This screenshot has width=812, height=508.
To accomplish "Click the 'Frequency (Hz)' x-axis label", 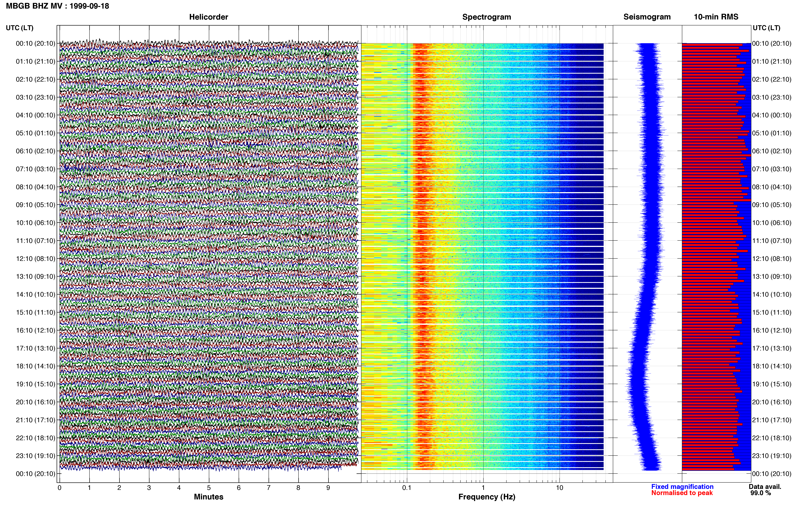I will (487, 497).
